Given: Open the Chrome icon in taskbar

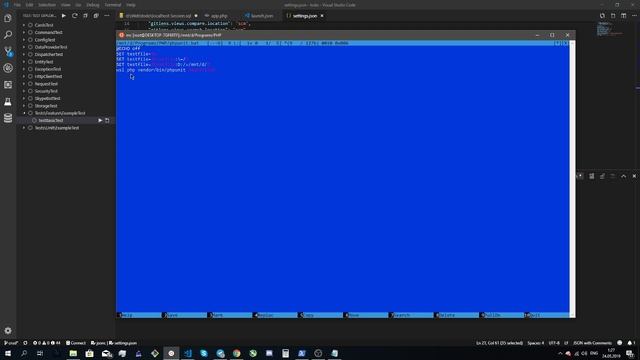Looking at the screenshot, I should point(237,353).
